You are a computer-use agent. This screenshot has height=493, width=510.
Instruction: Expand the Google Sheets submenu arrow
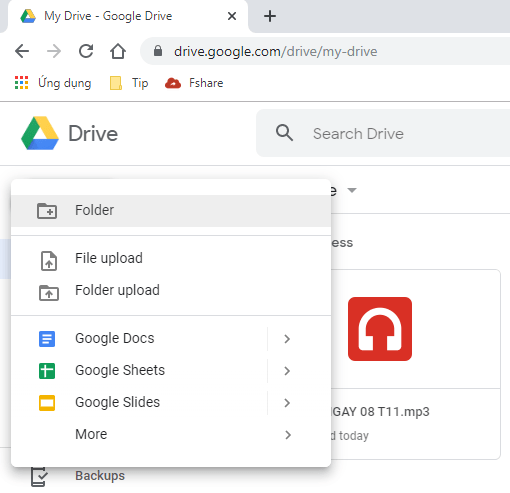(287, 371)
